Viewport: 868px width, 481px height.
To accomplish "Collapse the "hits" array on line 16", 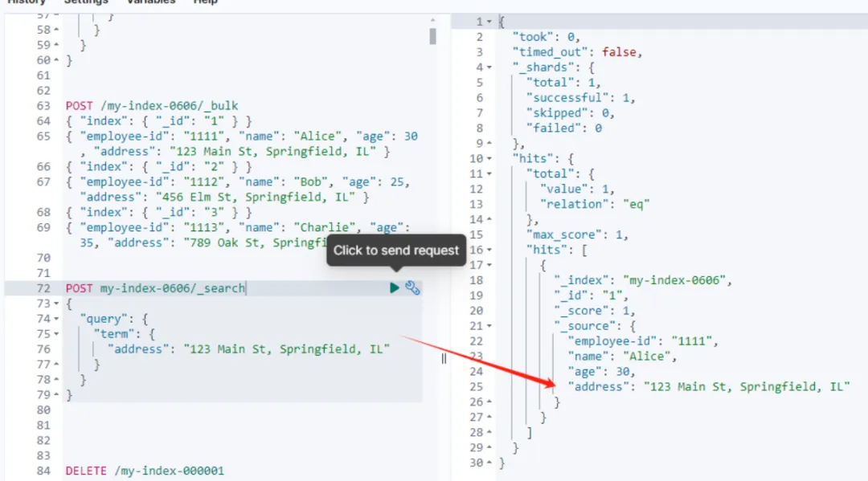I will point(489,251).
